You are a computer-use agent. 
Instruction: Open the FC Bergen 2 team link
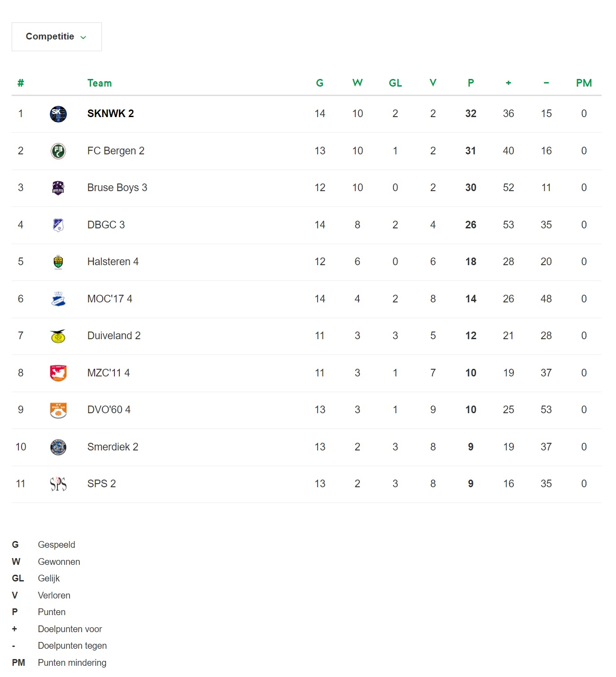(116, 151)
